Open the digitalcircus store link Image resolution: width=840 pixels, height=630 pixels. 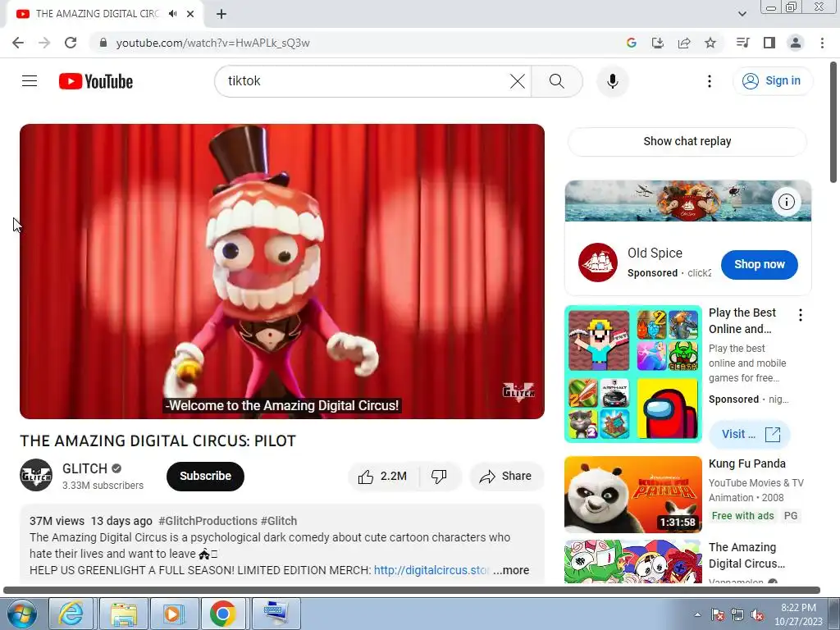431,570
